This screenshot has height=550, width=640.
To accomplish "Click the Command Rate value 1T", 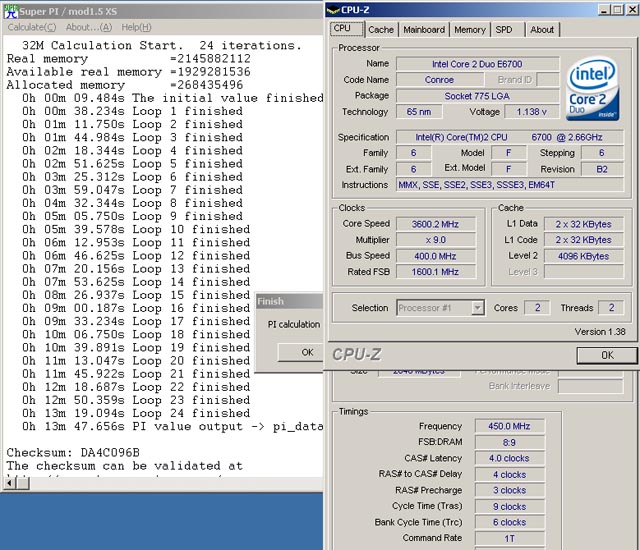I will point(509,538).
